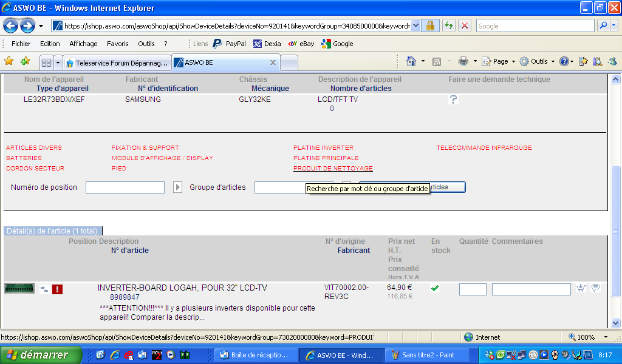This screenshot has width=622, height=364.
Task: Click the red exclamation warning icon
Action: point(57,289)
